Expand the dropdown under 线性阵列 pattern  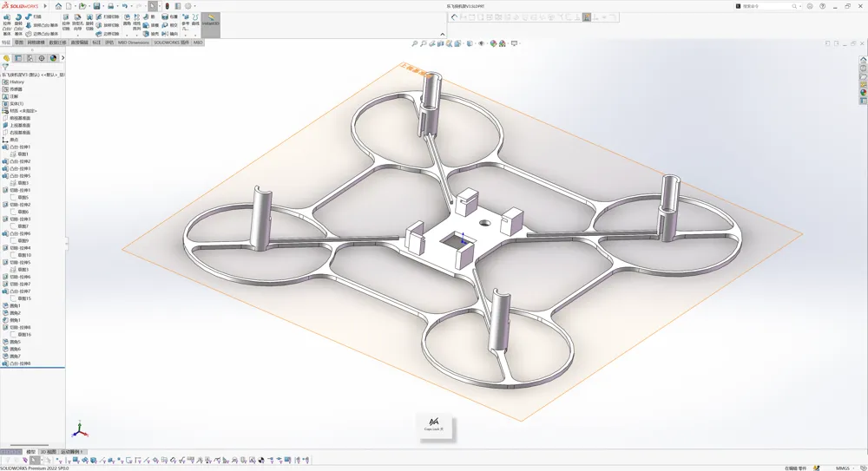tap(137, 35)
